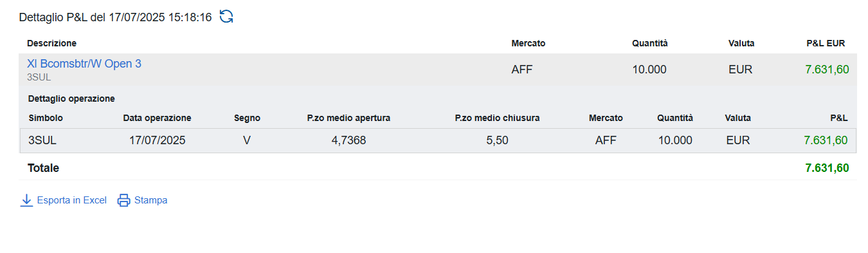Select the P&L EUR column header

coord(826,43)
